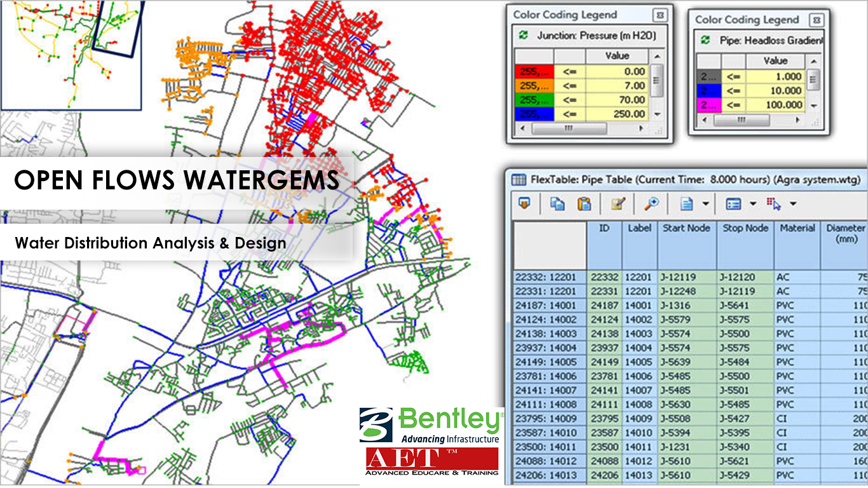
Task: Click vertical scrollbar thumb in Junction legend
Action: tap(658, 79)
